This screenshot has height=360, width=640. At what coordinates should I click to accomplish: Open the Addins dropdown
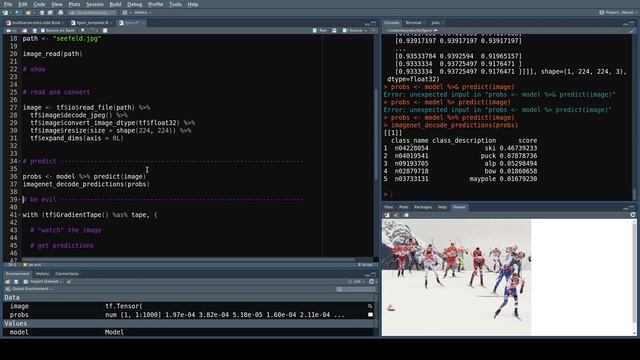point(143,13)
